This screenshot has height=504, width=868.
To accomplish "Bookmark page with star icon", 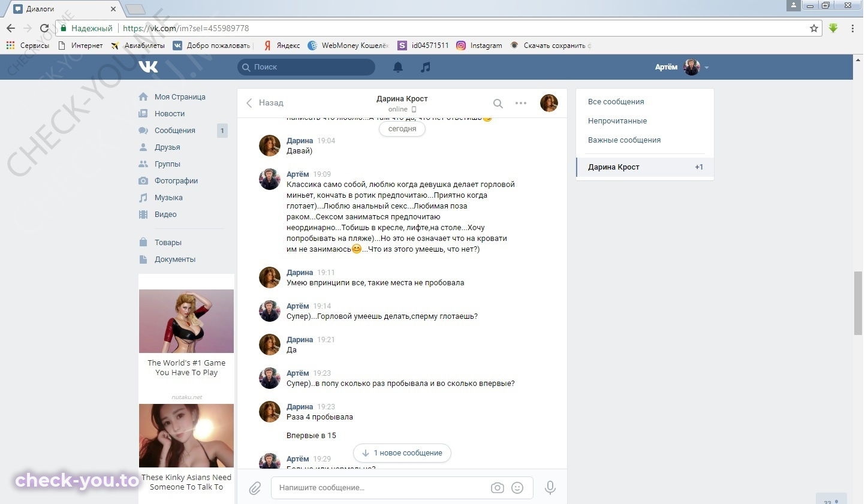I will point(814,28).
